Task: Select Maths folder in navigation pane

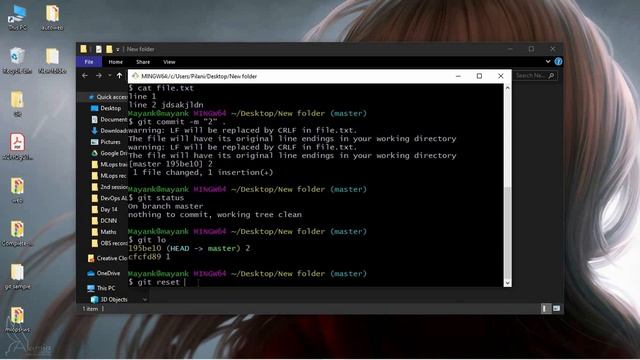Action: click(x=104, y=232)
